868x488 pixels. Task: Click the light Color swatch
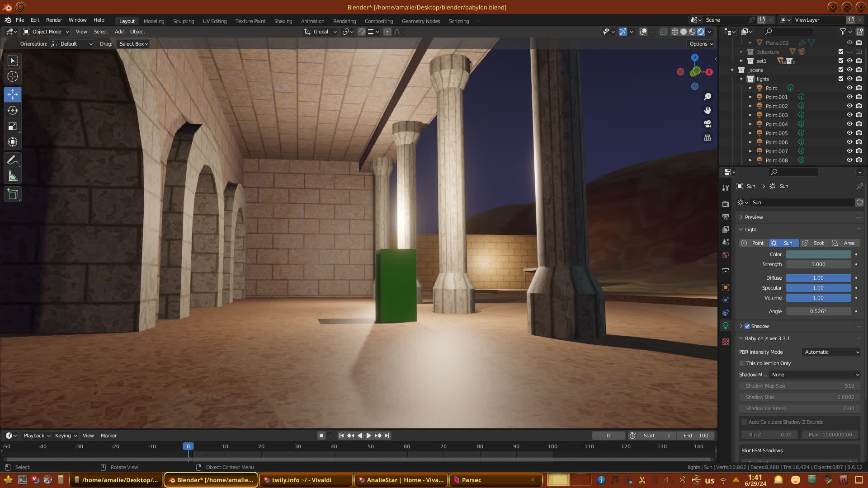(818, 254)
